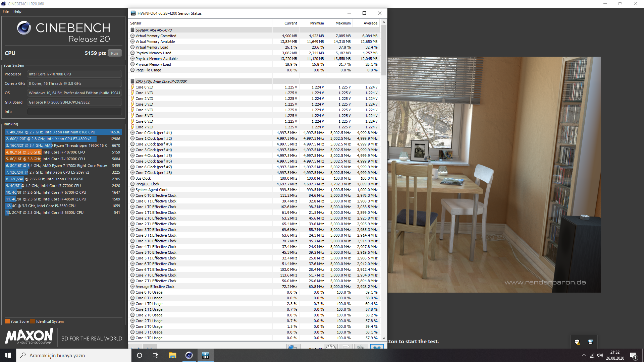The image size is (644, 362).
Task: Click the icon beside Page File Usage
Action: (x=132, y=70)
